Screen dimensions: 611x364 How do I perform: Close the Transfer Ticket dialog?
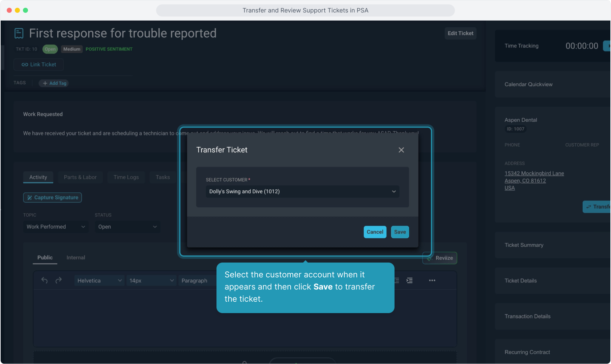401,150
